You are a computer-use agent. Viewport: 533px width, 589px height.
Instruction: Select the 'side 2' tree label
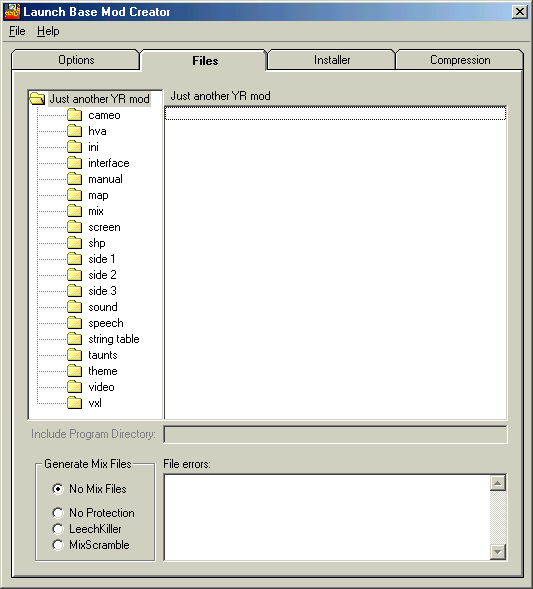pyautogui.click(x=103, y=275)
